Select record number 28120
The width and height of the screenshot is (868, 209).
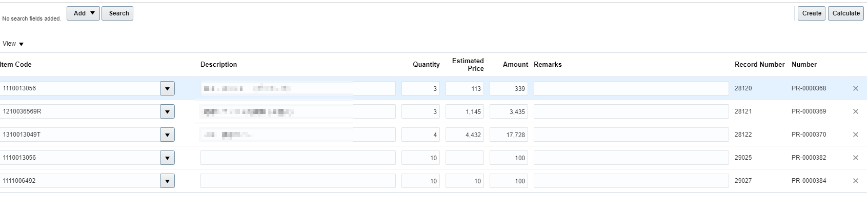point(743,88)
